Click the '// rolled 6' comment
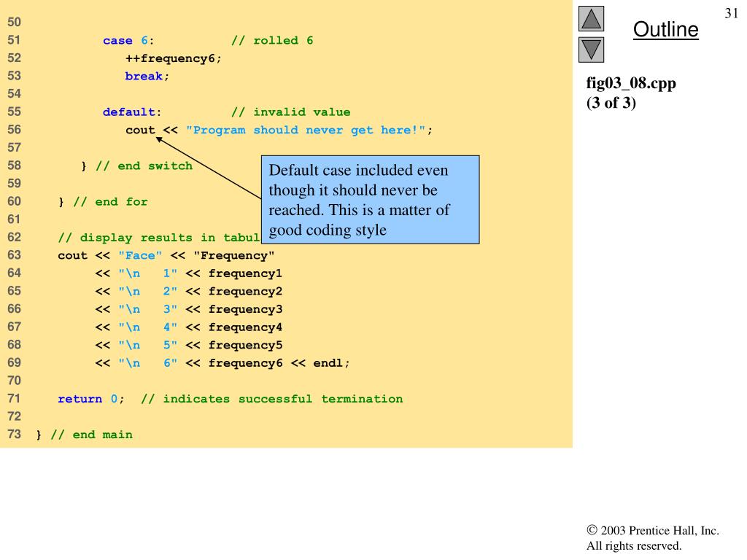The width and height of the screenshot is (747, 560). [x=272, y=41]
